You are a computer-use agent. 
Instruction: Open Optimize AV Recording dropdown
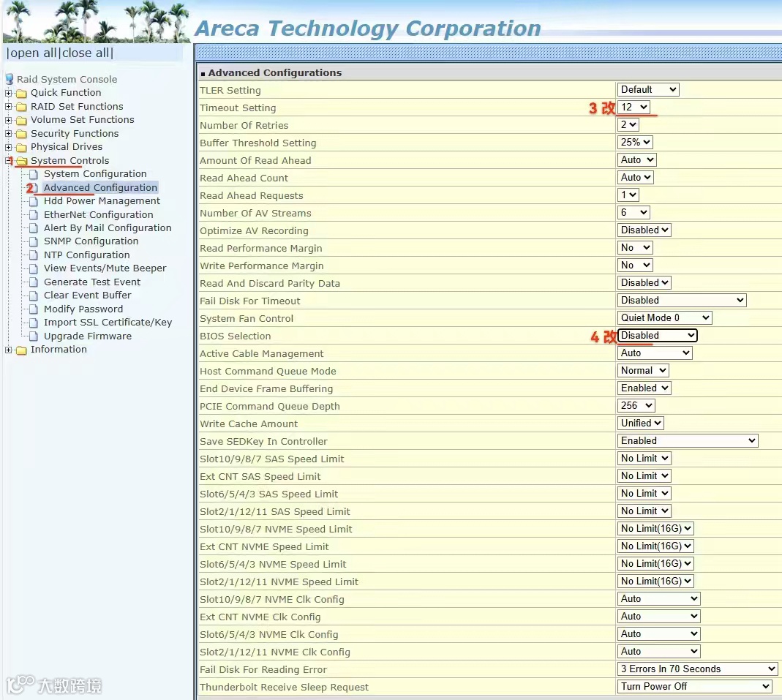(x=644, y=230)
